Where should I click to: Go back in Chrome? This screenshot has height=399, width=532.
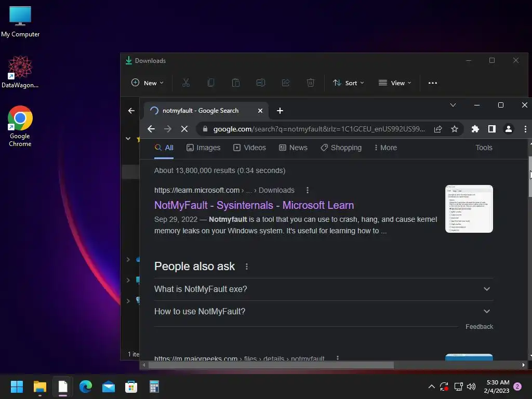[151, 129]
